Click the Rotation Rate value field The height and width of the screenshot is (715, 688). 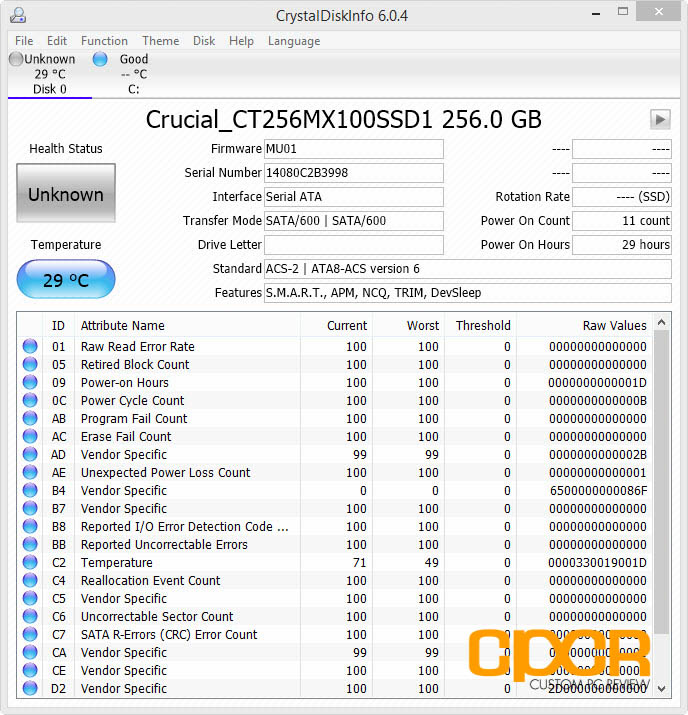click(x=622, y=197)
